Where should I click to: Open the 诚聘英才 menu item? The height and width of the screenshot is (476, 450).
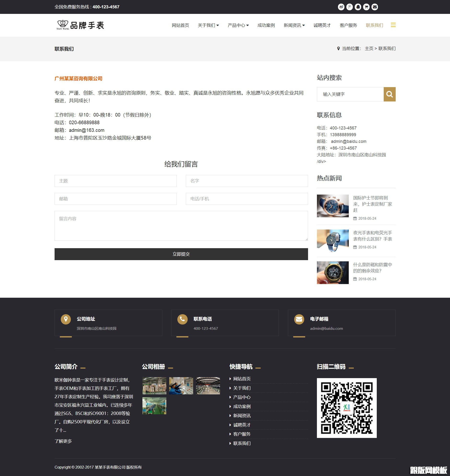coord(322,25)
